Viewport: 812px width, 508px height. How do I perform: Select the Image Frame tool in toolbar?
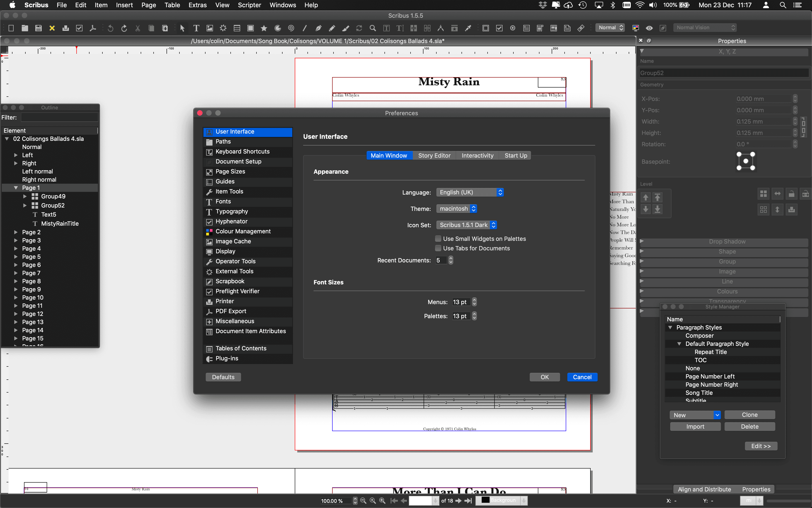pos(210,28)
